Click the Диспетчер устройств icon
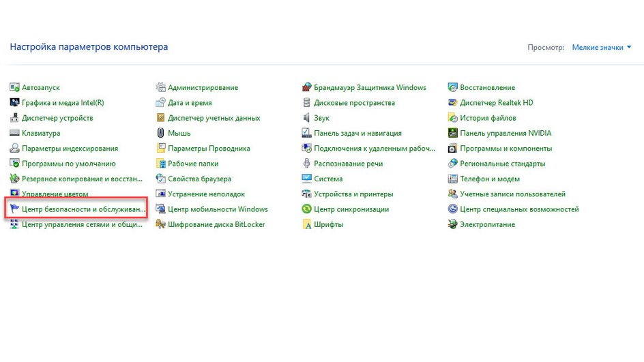The height and width of the screenshot is (362, 644). tap(14, 118)
